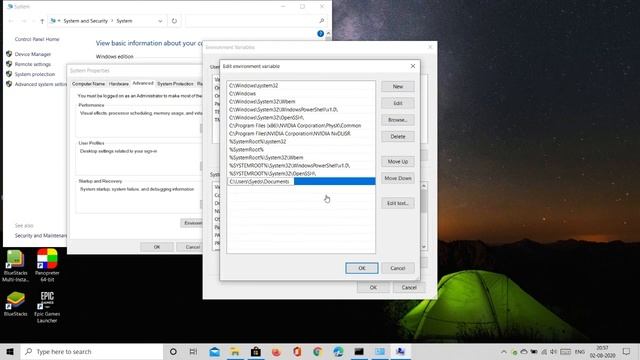Select the C:\Windows\System32\OpenSSH entry

(301, 118)
